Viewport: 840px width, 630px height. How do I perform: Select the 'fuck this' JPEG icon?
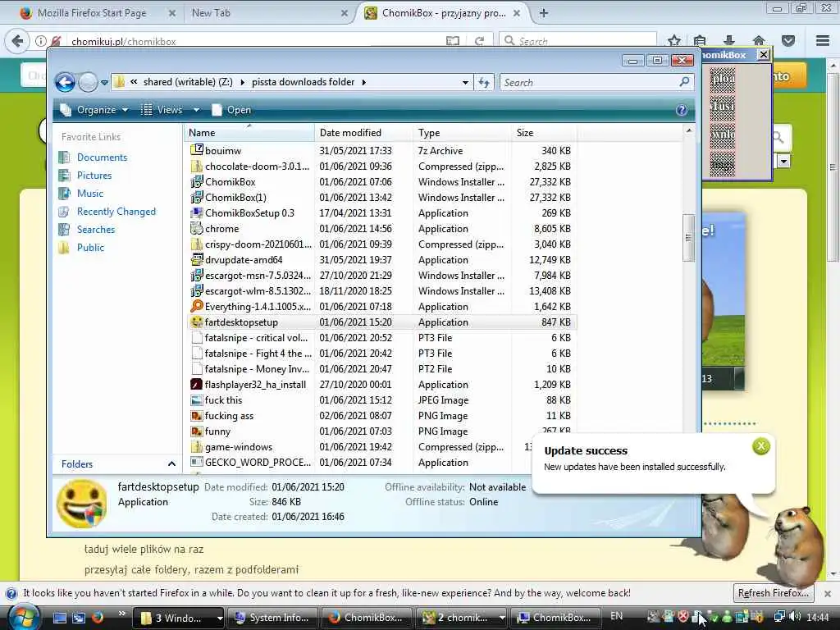click(x=197, y=400)
